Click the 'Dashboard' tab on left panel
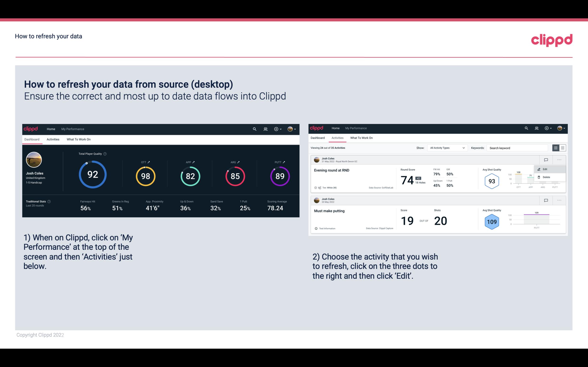Image resolution: width=588 pixels, height=367 pixels. coord(32,139)
